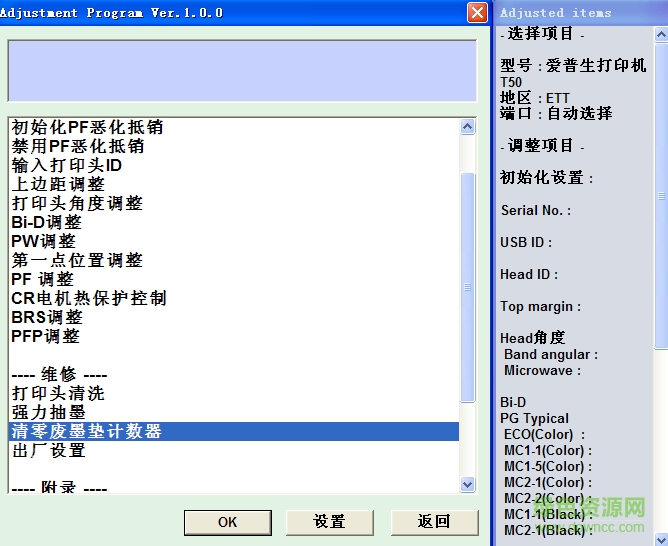Viewport: 668px width, 546px height.
Task: Click Head ID label in Adjusted items
Action: 529,274
